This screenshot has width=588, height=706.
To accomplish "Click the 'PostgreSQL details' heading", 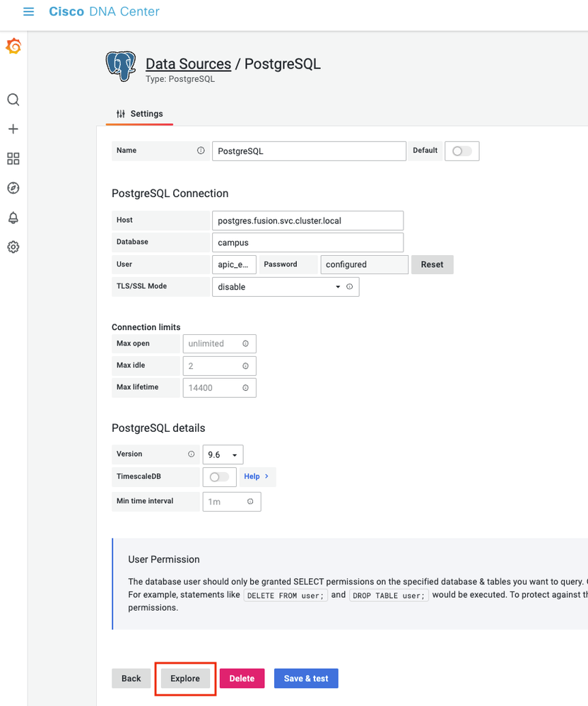I will [158, 428].
